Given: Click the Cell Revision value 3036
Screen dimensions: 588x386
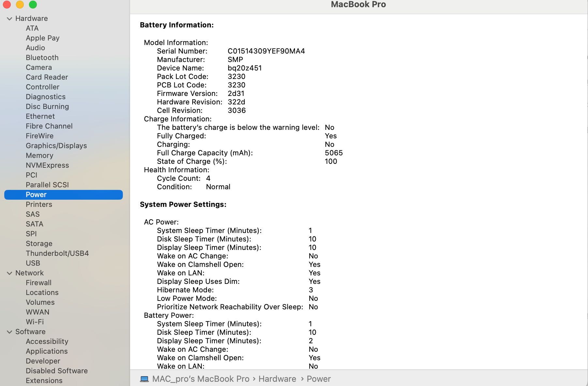Looking at the screenshot, I should point(237,111).
